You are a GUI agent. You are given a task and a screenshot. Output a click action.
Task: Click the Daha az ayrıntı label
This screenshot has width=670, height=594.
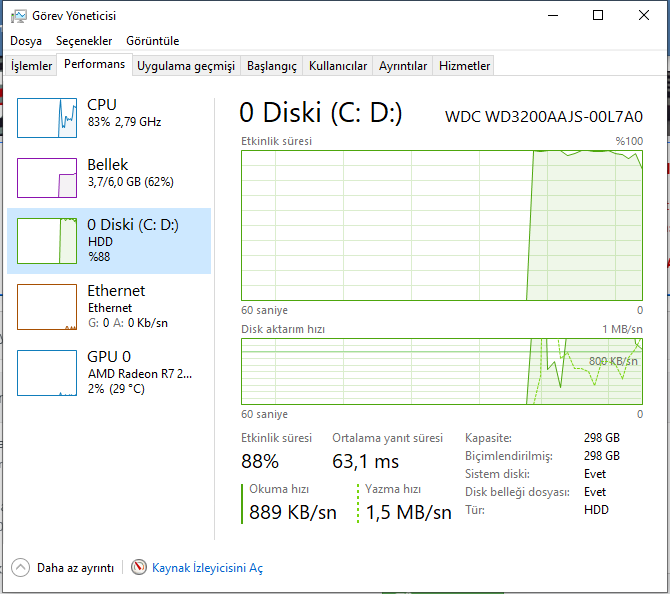pyautogui.click(x=75, y=568)
